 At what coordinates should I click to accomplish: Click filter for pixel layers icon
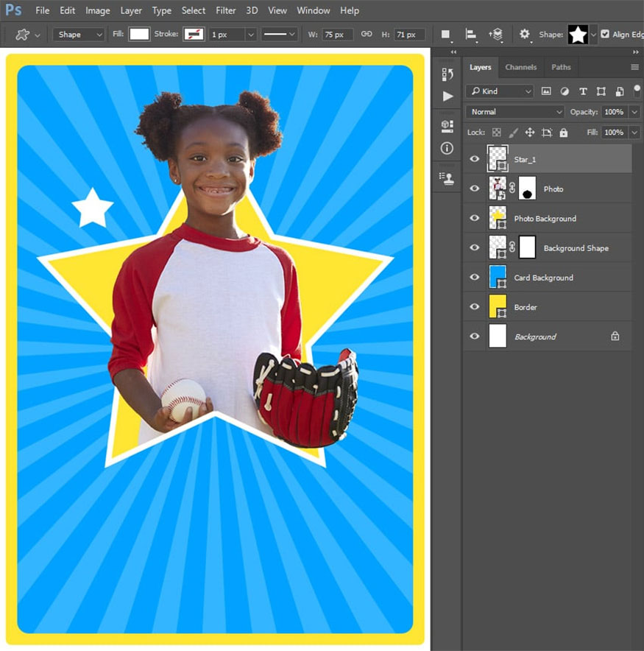546,91
